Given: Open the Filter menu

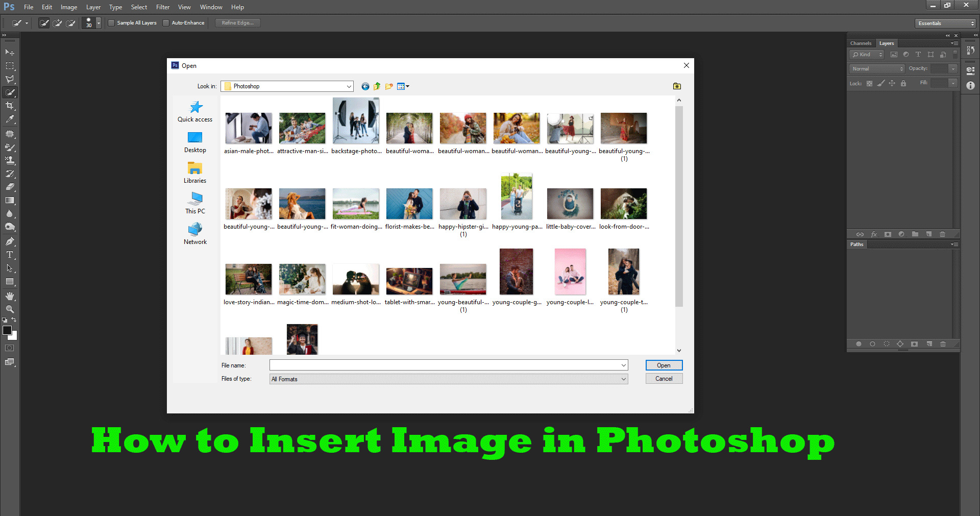Looking at the screenshot, I should click(x=162, y=7).
